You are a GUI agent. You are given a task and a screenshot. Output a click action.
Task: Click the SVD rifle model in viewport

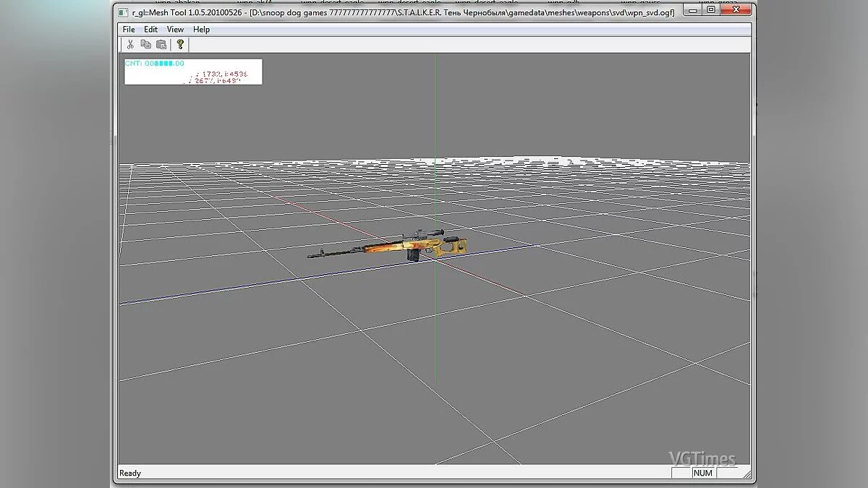click(x=391, y=248)
